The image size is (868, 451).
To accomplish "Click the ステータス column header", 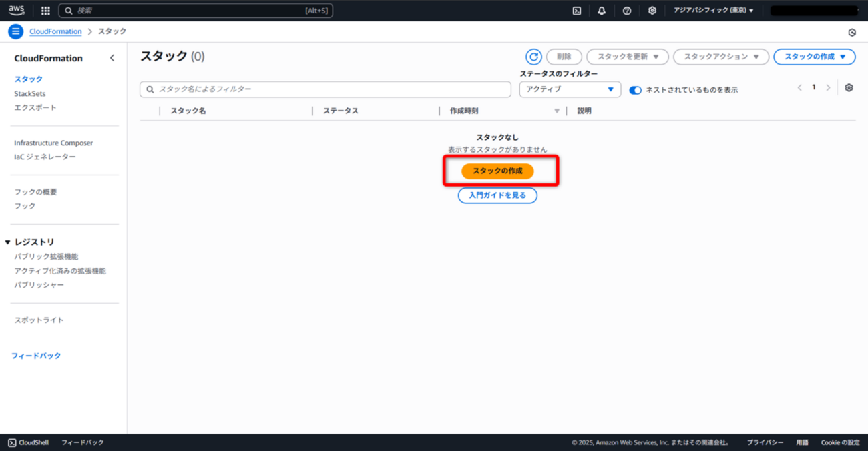I will (x=341, y=111).
